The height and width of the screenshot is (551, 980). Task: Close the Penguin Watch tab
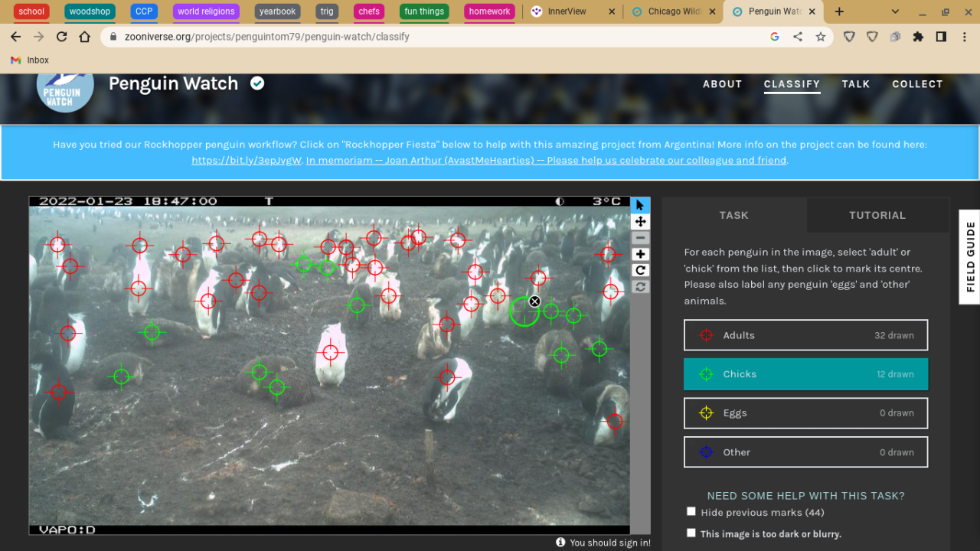coord(812,11)
